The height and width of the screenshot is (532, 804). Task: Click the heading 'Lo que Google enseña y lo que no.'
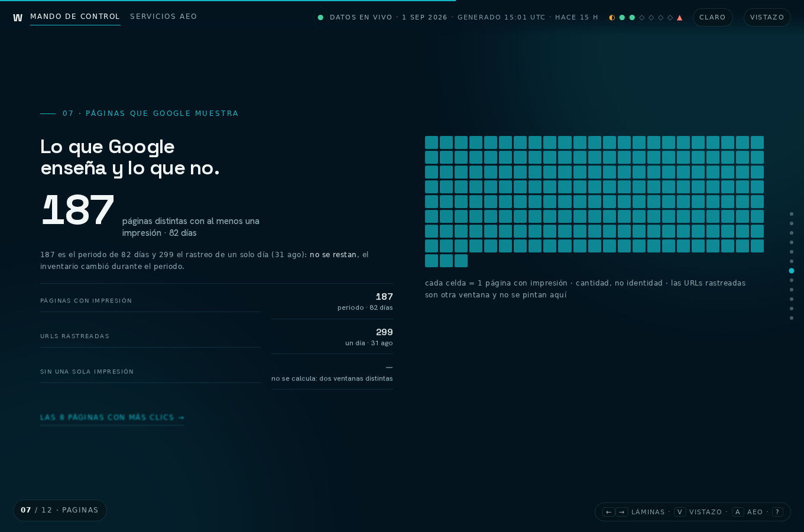[x=130, y=157]
